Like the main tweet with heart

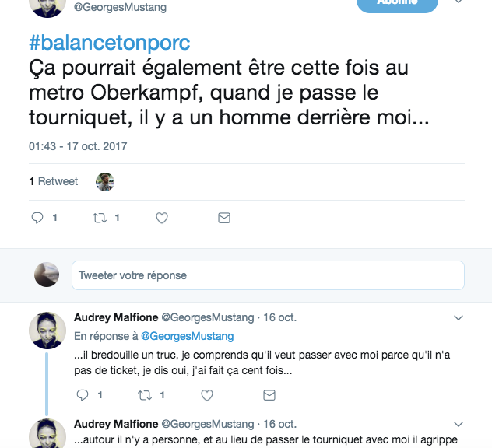click(162, 219)
